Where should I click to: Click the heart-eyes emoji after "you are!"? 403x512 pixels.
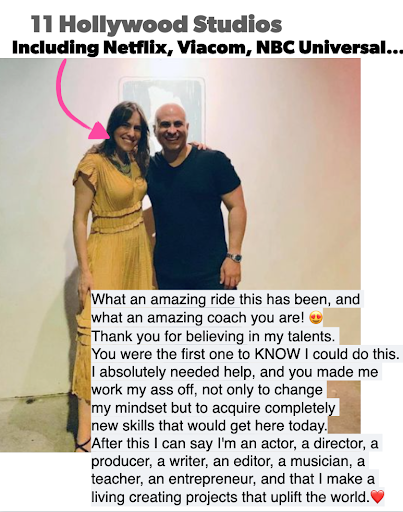[316, 318]
